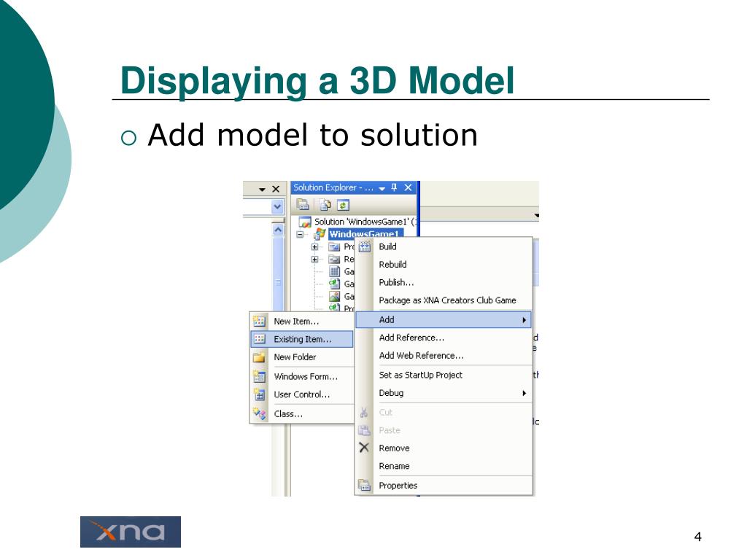Click the Solution 'WindowsGame1' icon
This screenshot has height=560, width=747.
click(305, 222)
